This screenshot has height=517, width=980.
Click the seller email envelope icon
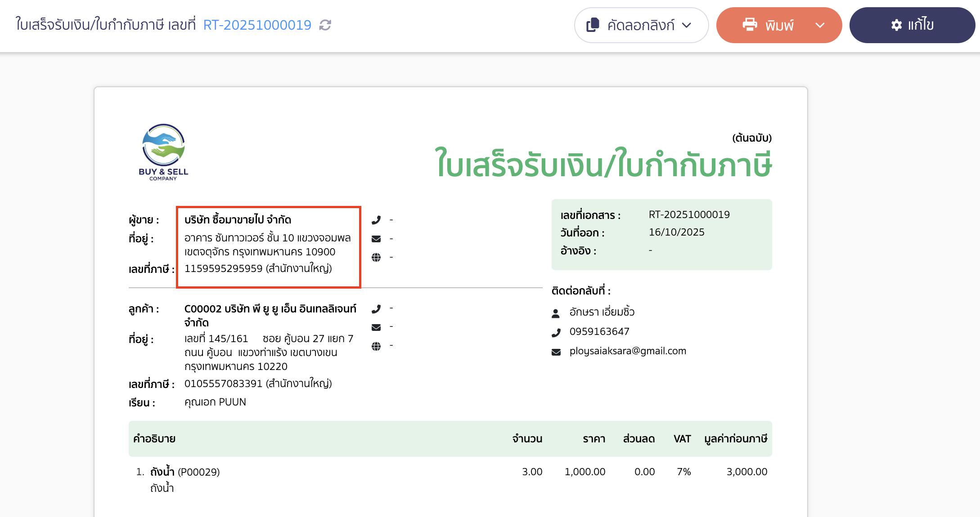click(x=376, y=239)
